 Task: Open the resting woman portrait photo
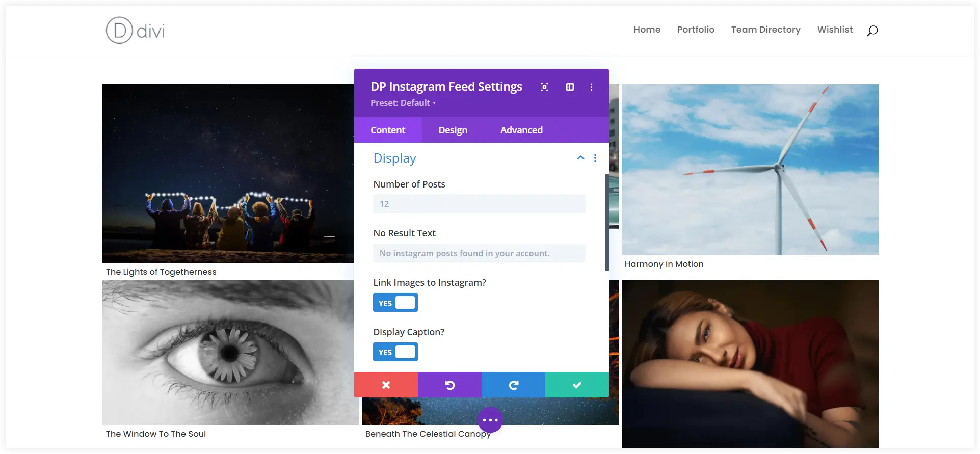750,364
